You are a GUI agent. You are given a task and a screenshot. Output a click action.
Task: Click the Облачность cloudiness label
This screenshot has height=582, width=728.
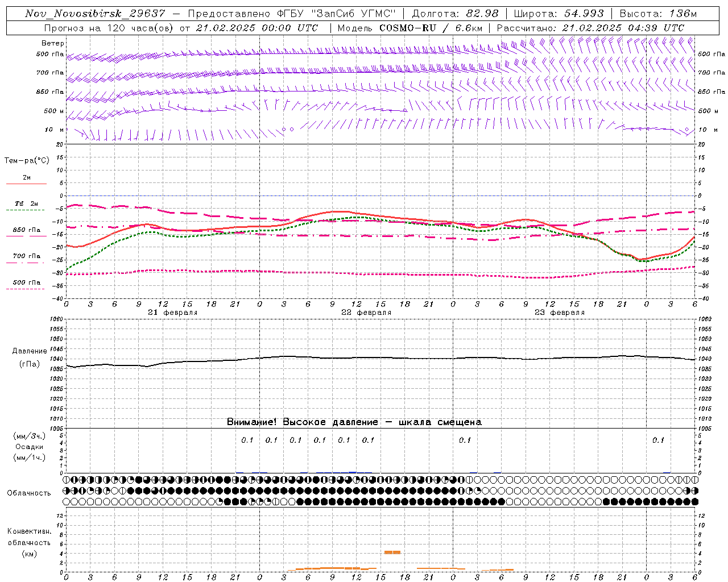[29, 493]
